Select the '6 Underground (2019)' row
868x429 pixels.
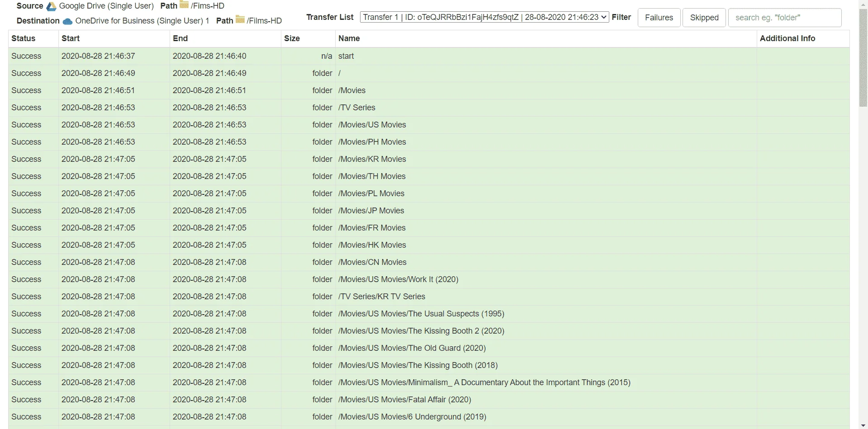[x=429, y=417]
